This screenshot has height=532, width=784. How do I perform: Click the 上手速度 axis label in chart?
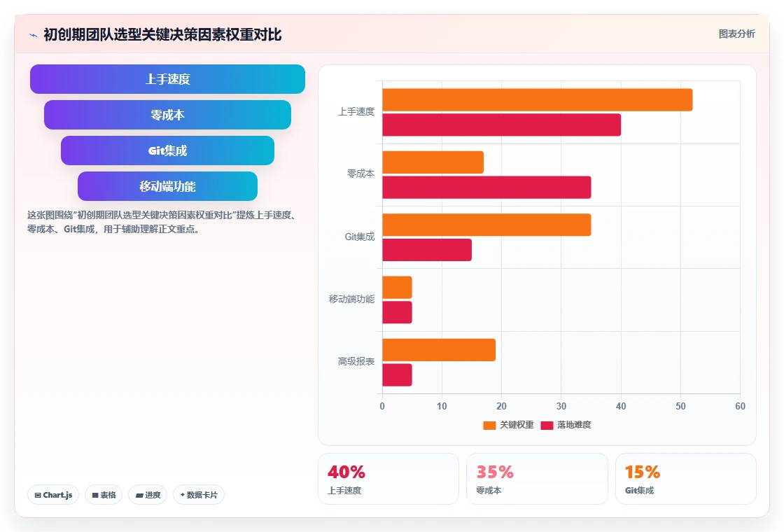click(x=356, y=111)
